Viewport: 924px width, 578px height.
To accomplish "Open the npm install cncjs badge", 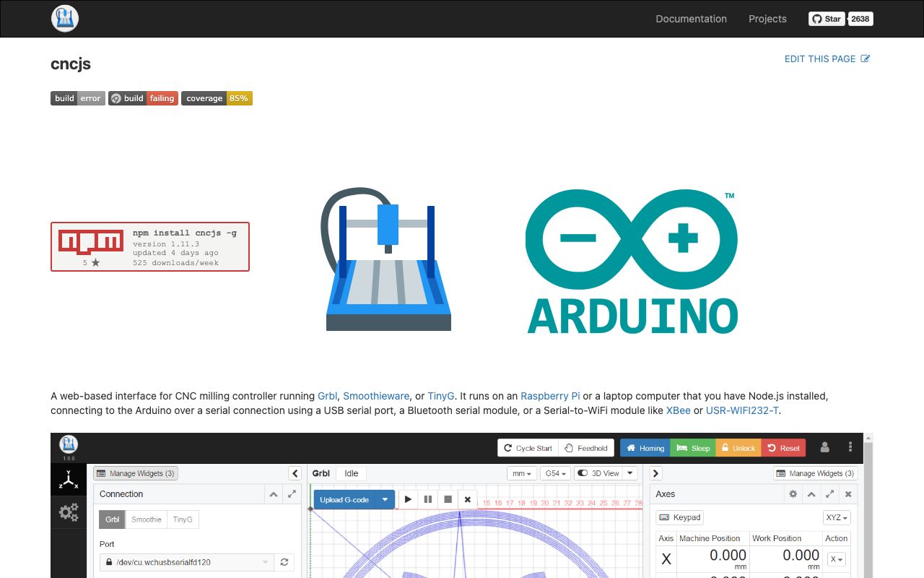I will click(x=150, y=246).
